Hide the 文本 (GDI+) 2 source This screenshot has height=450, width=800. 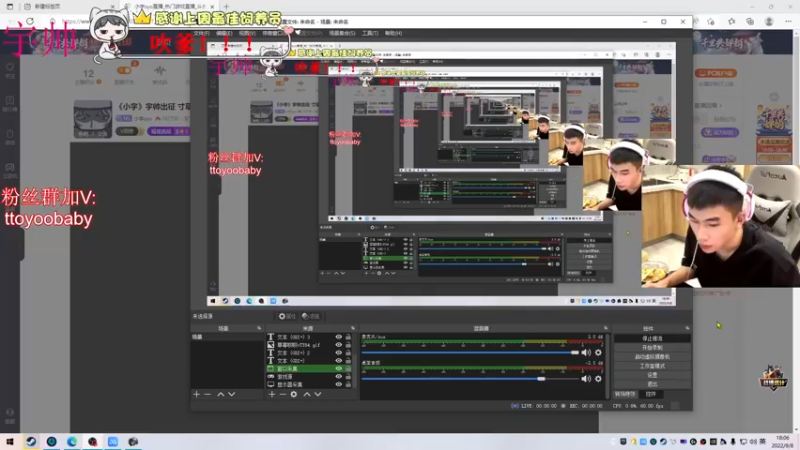pos(338,353)
